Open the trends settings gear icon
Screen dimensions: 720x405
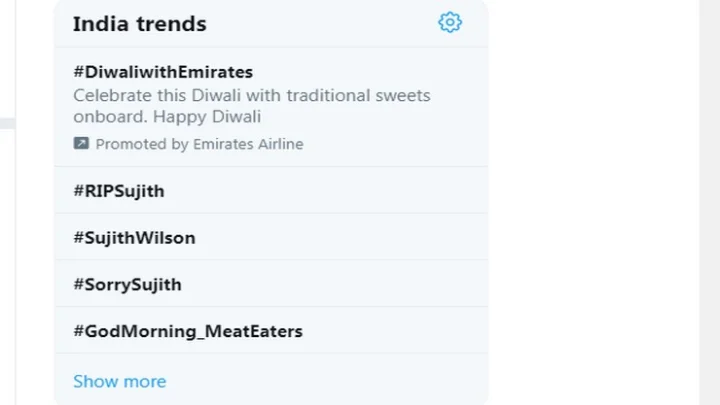point(450,23)
